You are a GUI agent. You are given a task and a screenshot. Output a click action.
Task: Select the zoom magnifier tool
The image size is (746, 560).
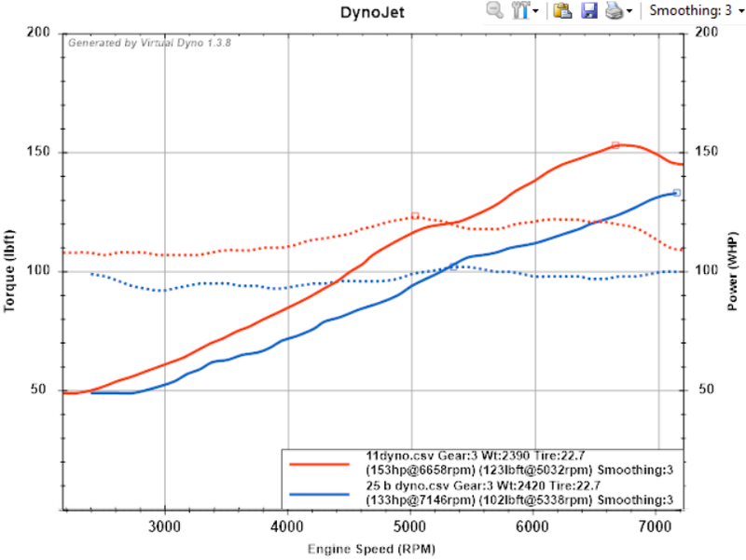coord(492,11)
